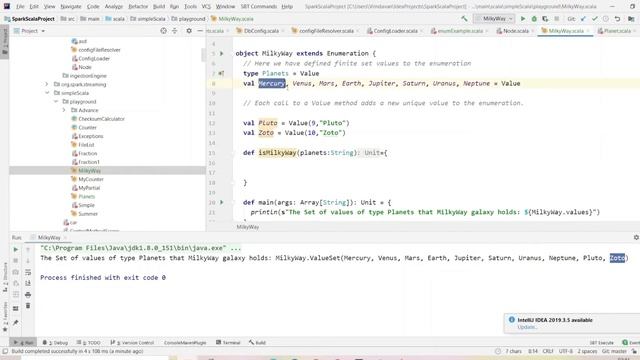Open the SBT Commands menu
The width and height of the screenshot is (640, 360).
[258, 7]
